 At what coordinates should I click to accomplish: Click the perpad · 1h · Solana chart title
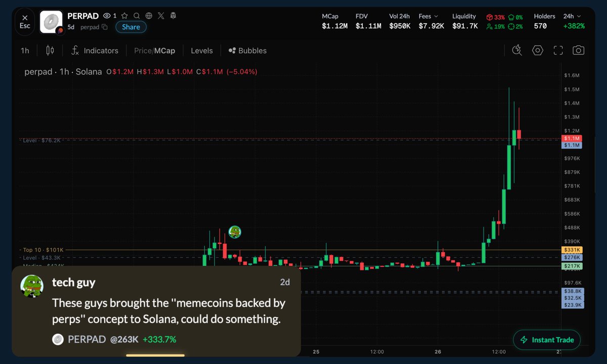[63, 72]
